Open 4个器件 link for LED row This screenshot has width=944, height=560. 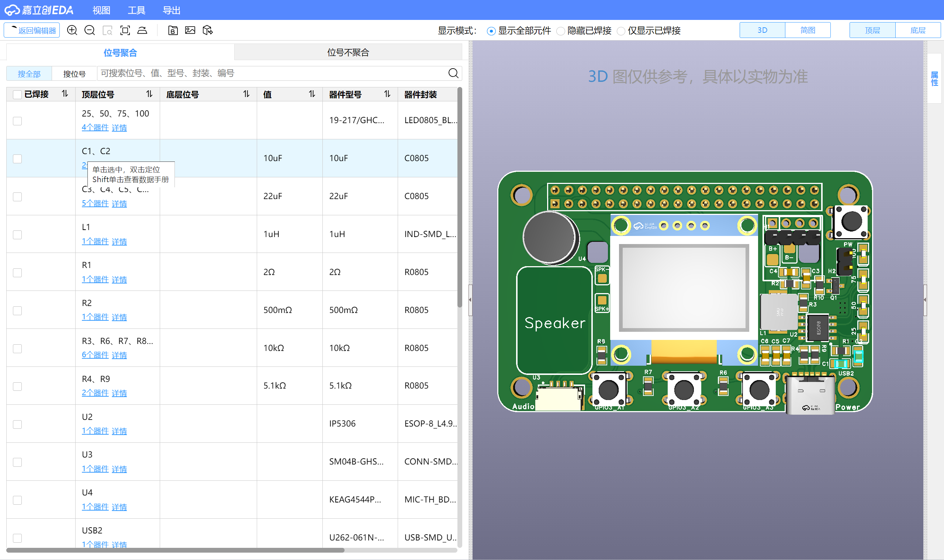click(x=95, y=128)
